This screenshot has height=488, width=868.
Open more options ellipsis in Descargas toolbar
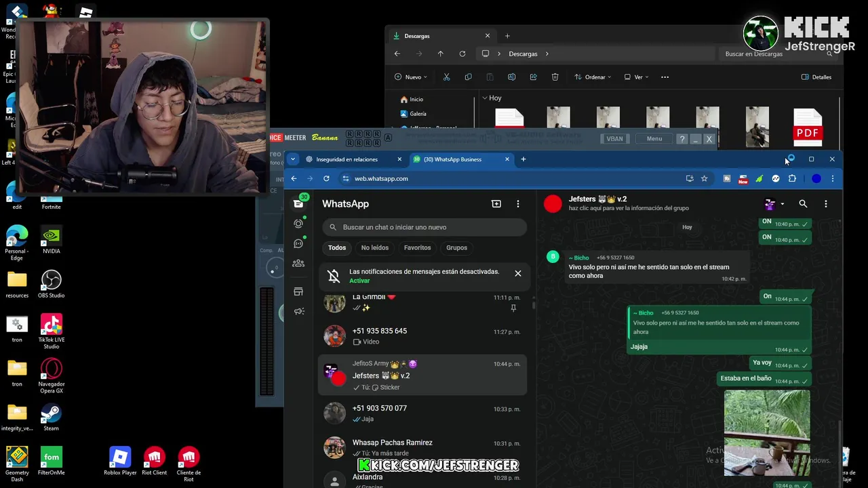pos(665,77)
